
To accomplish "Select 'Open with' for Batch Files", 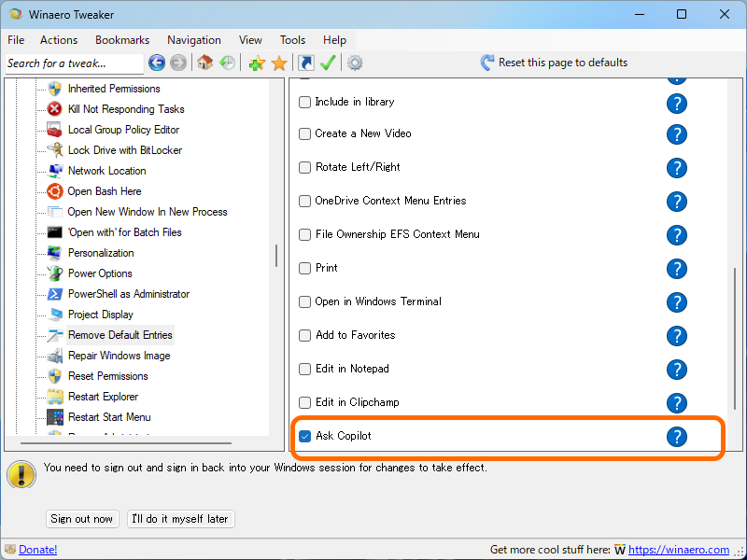I will pyautogui.click(x=124, y=232).
